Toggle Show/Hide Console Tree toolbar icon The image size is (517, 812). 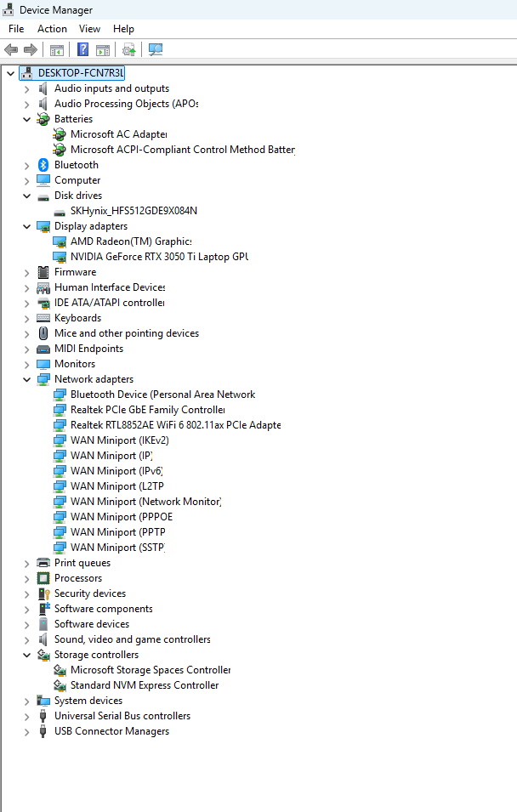[x=56, y=49]
